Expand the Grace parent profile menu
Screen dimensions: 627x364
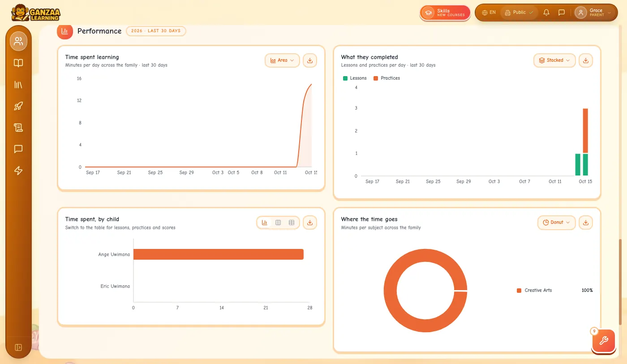(x=594, y=13)
